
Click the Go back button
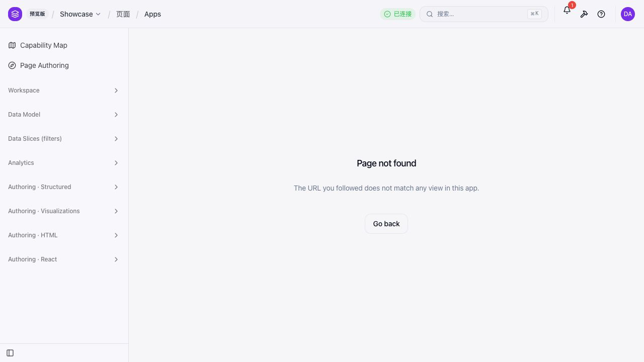pyautogui.click(x=386, y=224)
